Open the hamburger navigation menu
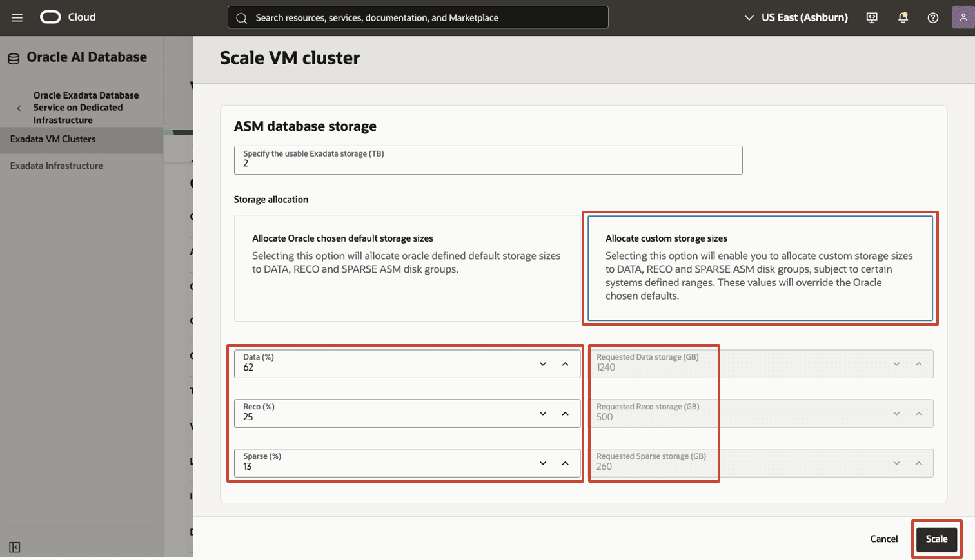The width and height of the screenshot is (975, 560). pos(17,17)
